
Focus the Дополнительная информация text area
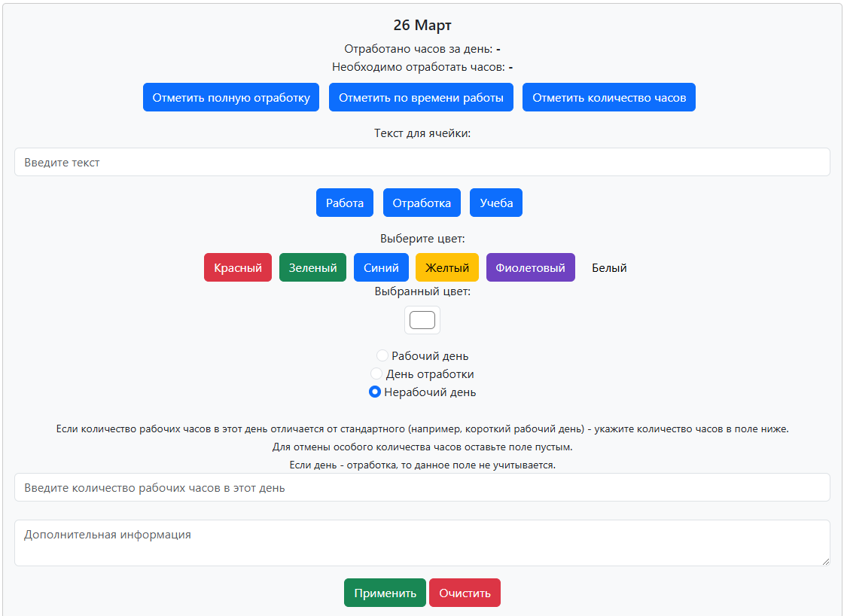pos(422,542)
